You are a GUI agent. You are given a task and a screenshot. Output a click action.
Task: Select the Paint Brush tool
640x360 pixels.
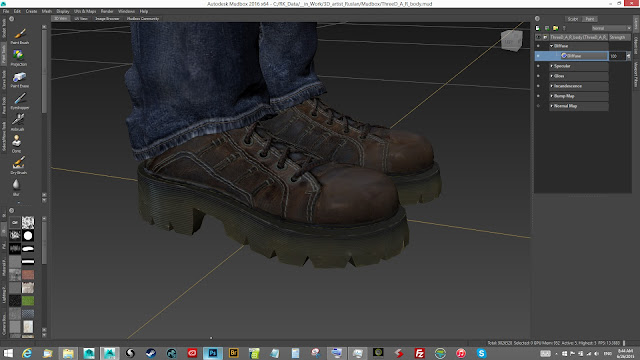[19, 36]
